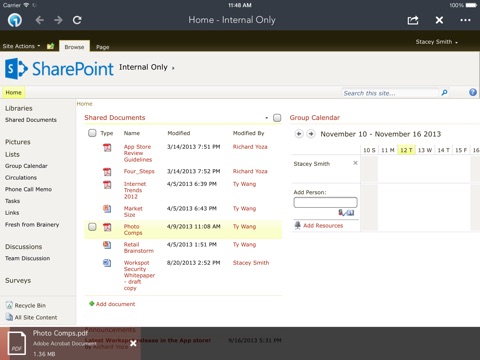Click PDF icon for Internet Trends 2012
This screenshot has height=360, width=480.
click(x=107, y=184)
